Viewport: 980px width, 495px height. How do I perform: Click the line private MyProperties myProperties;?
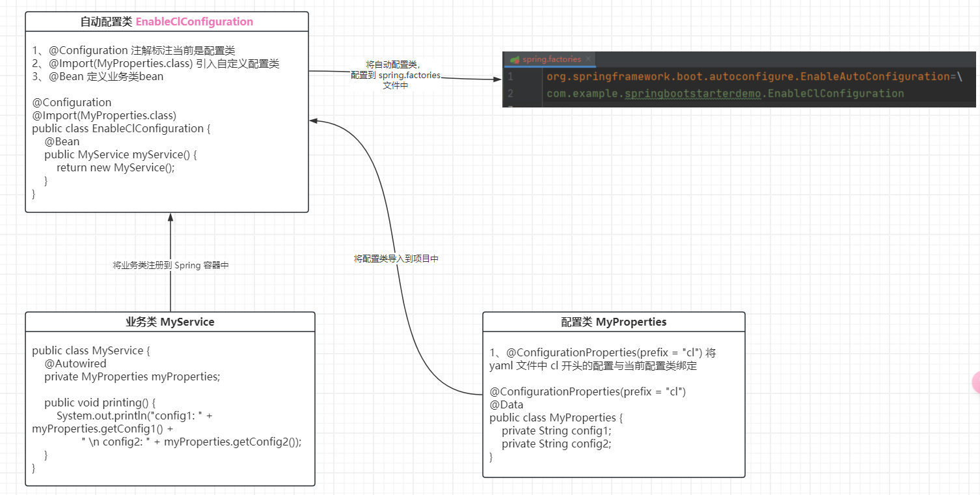point(132,376)
